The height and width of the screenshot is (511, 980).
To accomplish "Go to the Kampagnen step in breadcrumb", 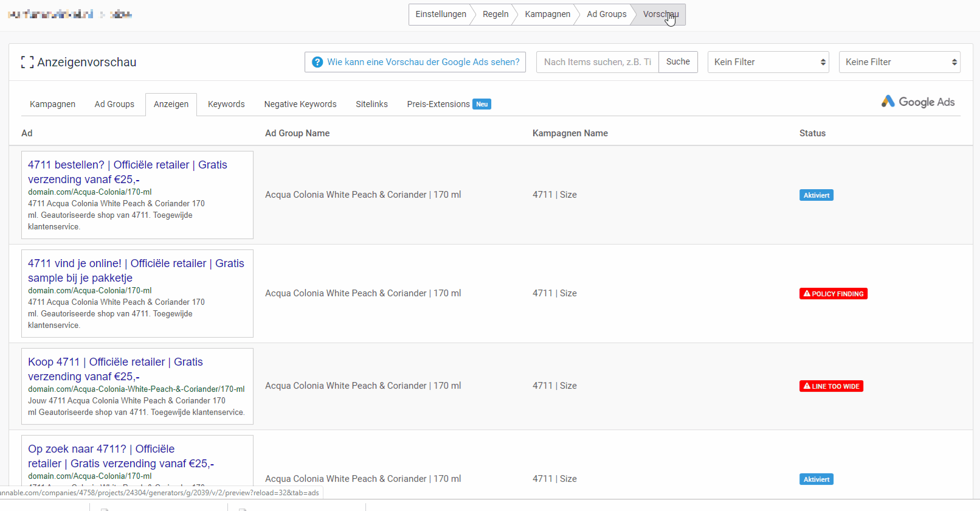I will 548,14.
